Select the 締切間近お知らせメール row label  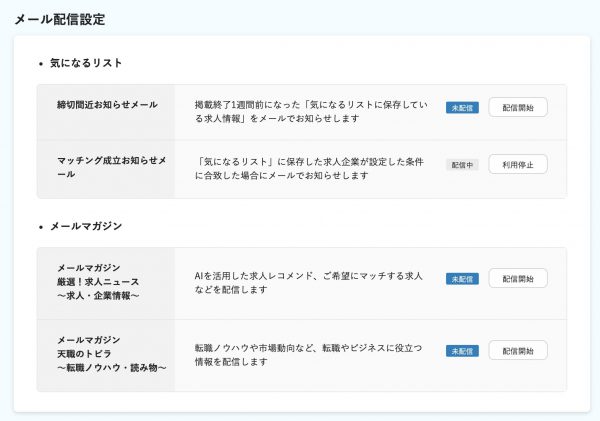pyautogui.click(x=107, y=104)
